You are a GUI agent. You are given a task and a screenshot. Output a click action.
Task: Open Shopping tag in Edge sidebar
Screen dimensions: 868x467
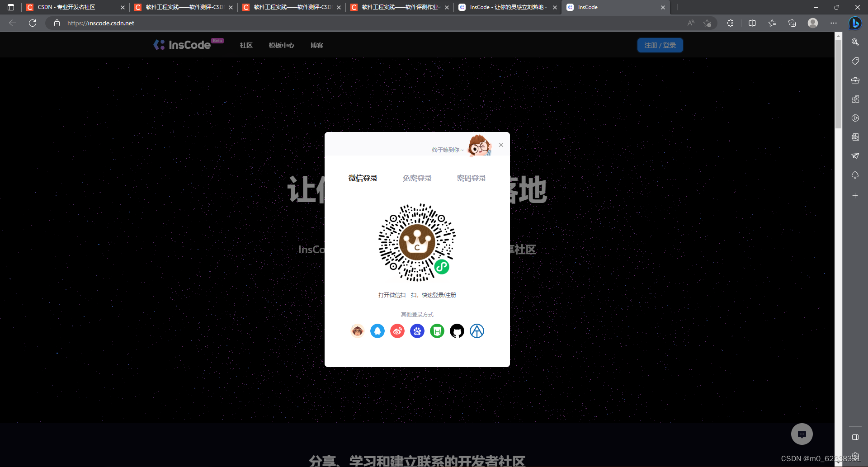(855, 61)
